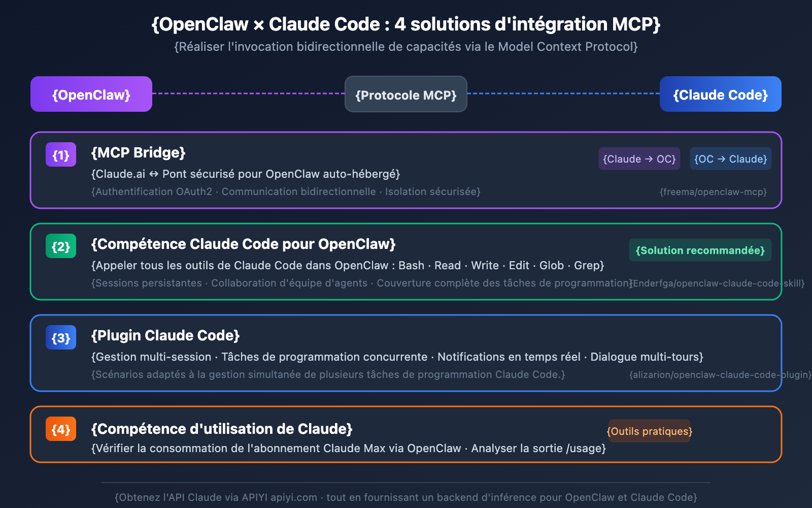Screen dimensions: 812x508
Task: Open the freema/openclaw-mcp repository link
Action: pyautogui.click(x=713, y=192)
